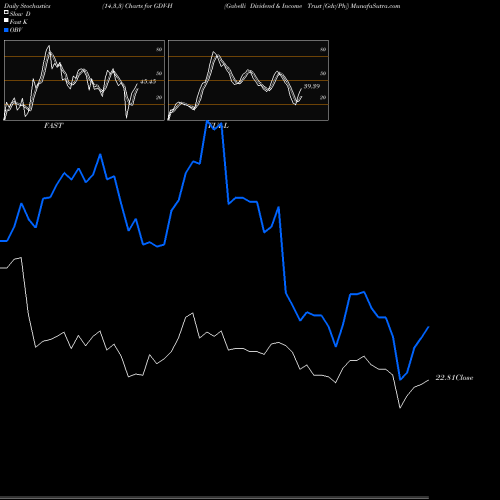
Task: Click the 'OBV' legend text
Action: coord(16,30)
